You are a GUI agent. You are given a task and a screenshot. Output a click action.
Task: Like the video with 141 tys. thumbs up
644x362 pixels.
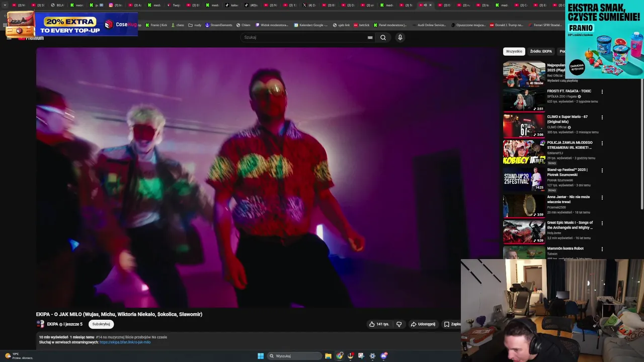(380, 324)
